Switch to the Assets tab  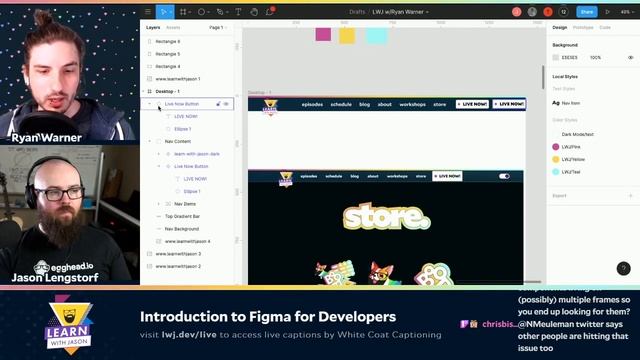[x=173, y=27]
